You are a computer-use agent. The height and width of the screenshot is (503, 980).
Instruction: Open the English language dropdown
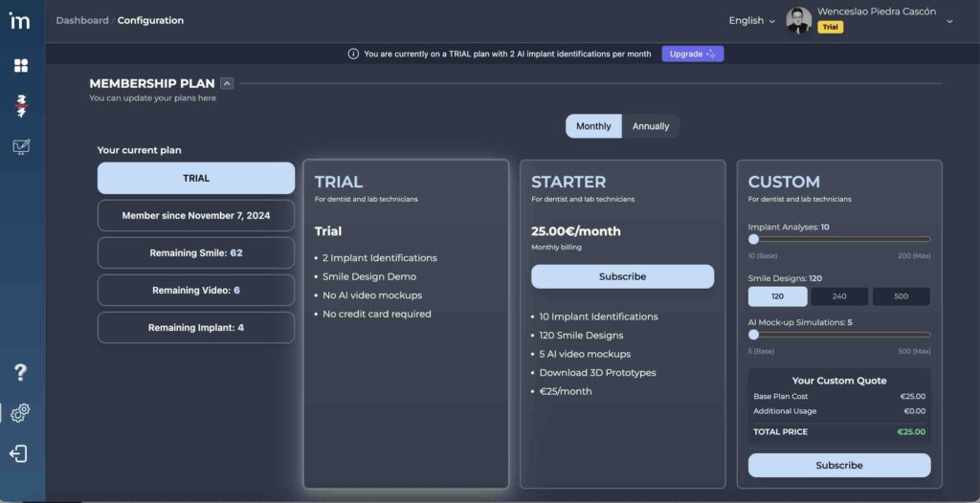click(751, 20)
